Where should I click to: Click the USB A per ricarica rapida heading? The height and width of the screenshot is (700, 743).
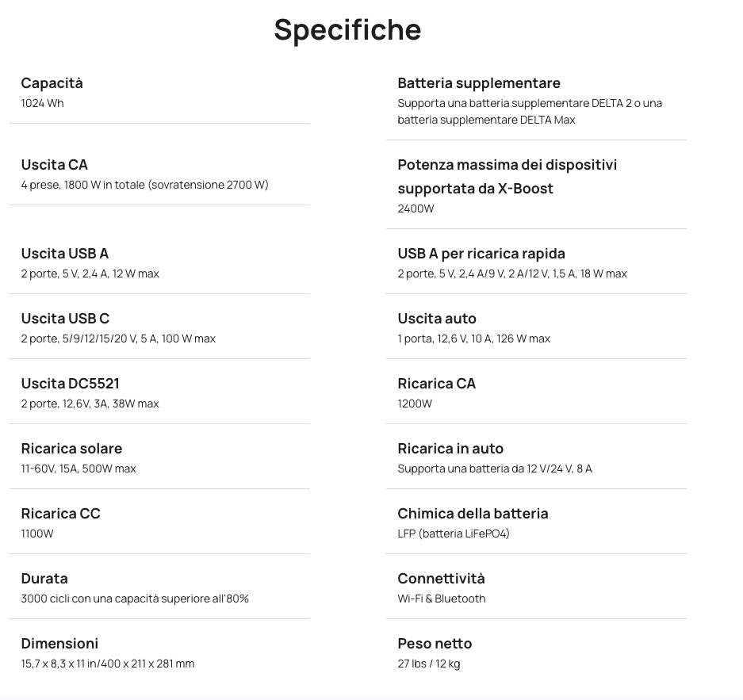click(x=481, y=254)
